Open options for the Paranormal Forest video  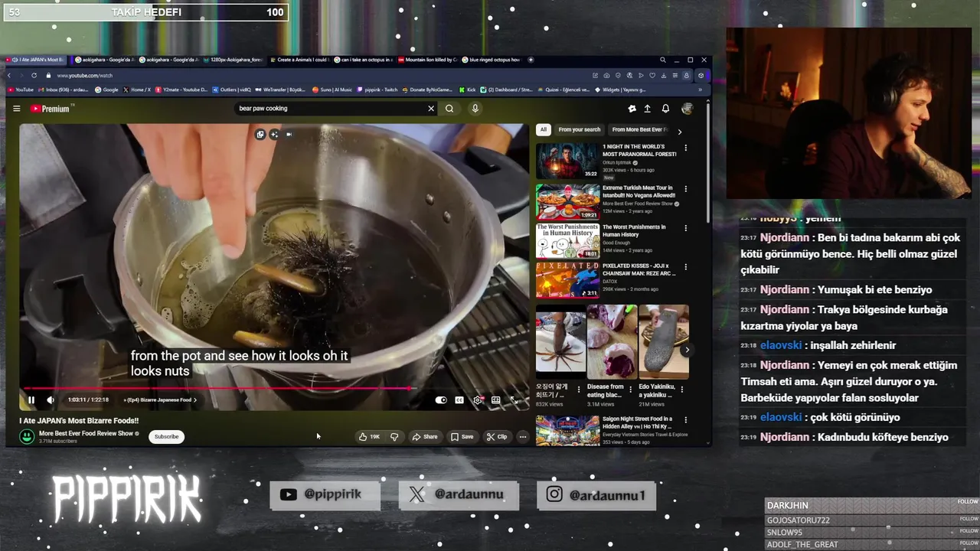[x=685, y=148]
